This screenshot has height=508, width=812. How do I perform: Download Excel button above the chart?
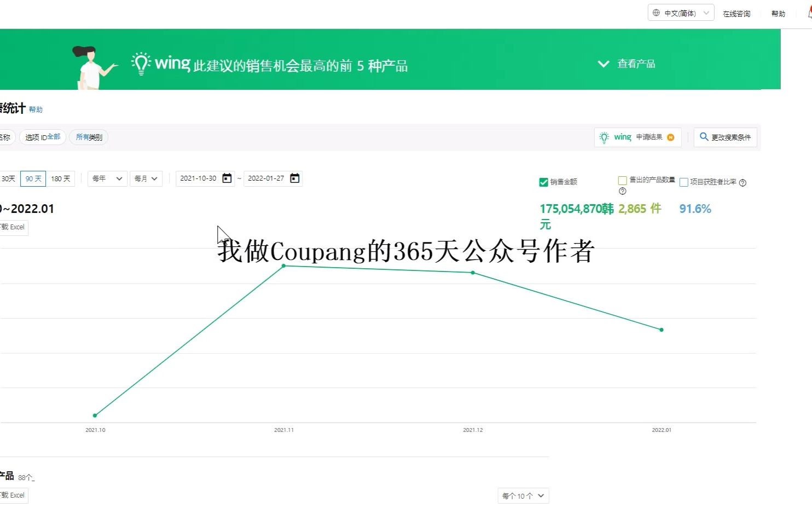14,227
